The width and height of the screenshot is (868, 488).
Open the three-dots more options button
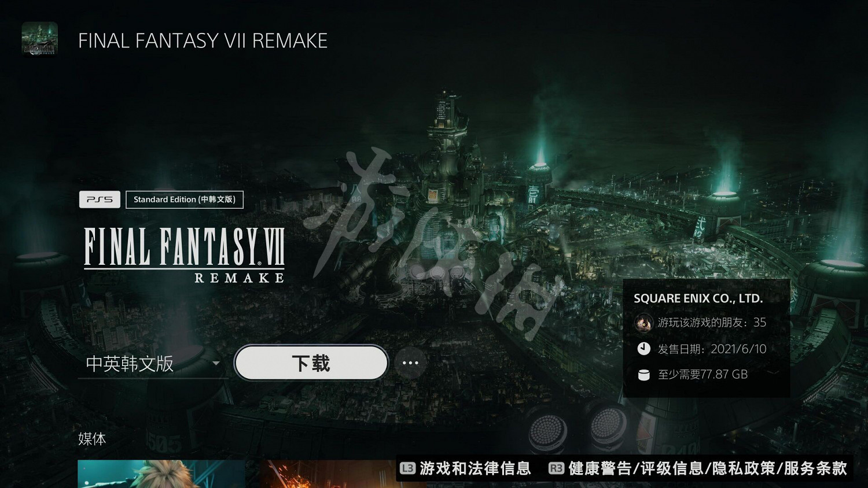point(410,363)
